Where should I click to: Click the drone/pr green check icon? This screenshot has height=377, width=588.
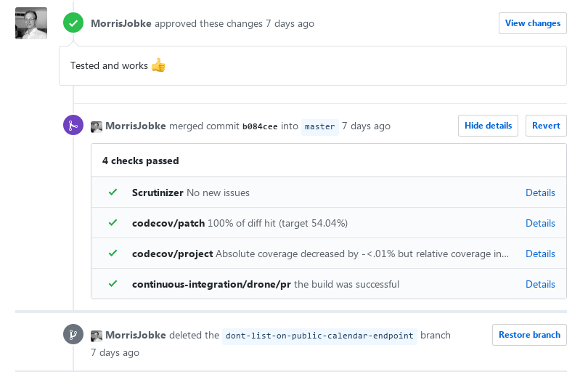pos(113,283)
